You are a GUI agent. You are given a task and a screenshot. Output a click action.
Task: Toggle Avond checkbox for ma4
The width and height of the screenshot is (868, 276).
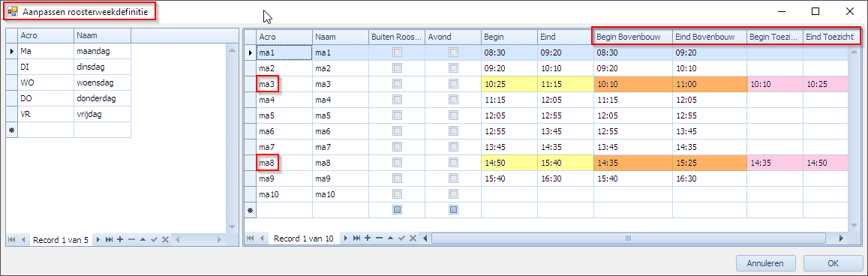pyautogui.click(x=453, y=100)
